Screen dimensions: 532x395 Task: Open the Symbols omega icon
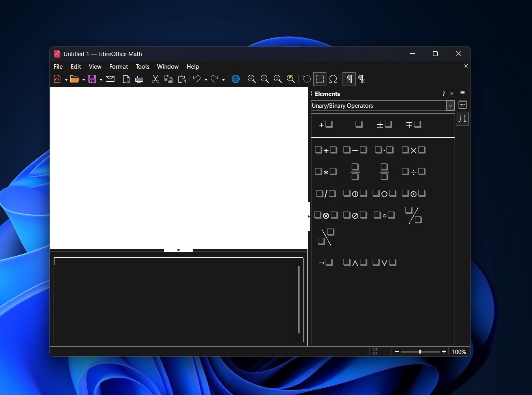click(333, 79)
